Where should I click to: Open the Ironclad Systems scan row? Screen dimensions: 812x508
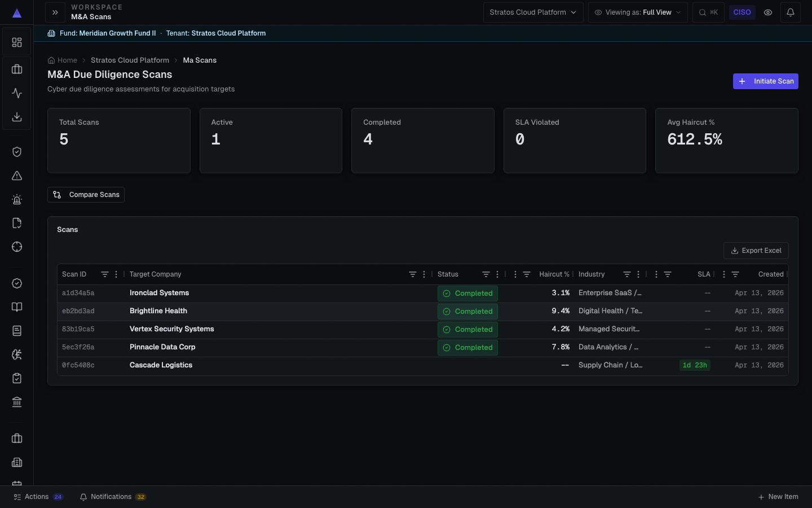[423, 294]
